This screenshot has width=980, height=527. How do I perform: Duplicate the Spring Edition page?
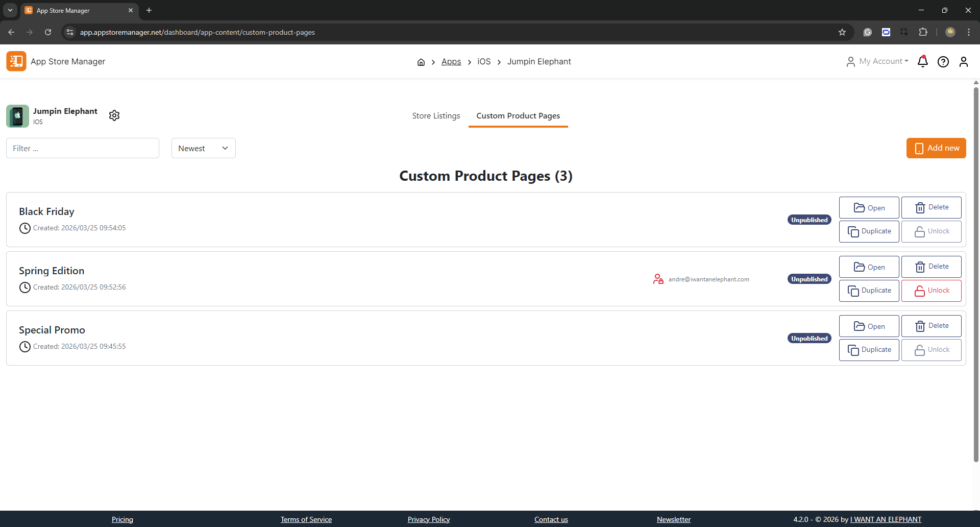(869, 291)
